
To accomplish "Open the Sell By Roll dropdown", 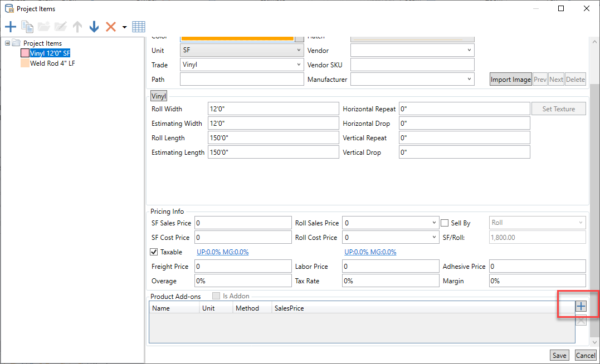I will coord(538,223).
